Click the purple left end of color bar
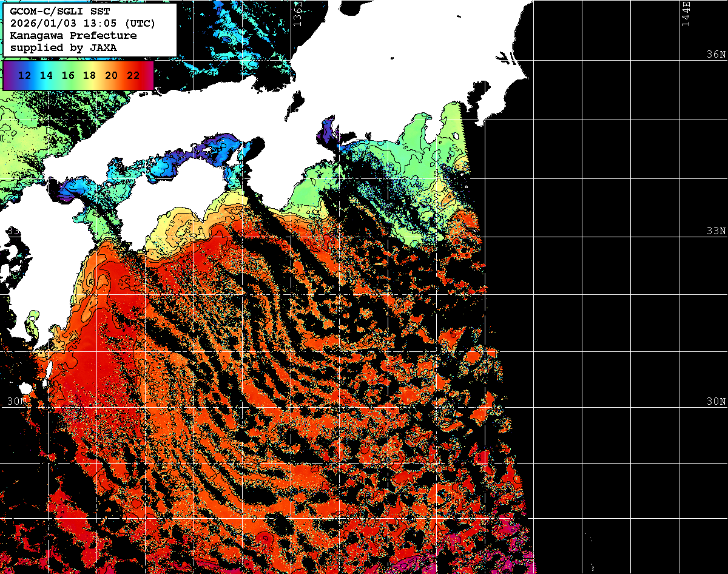 tap(8, 76)
